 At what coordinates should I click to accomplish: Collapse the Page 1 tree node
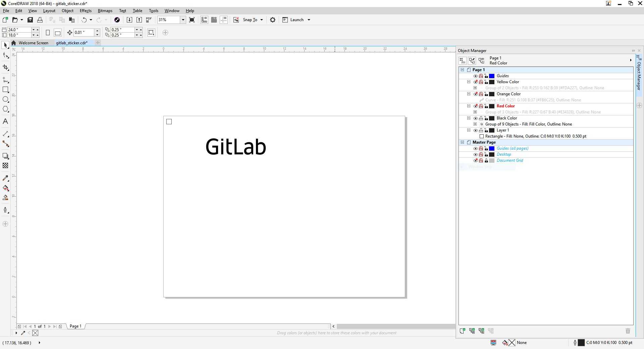[x=462, y=70]
